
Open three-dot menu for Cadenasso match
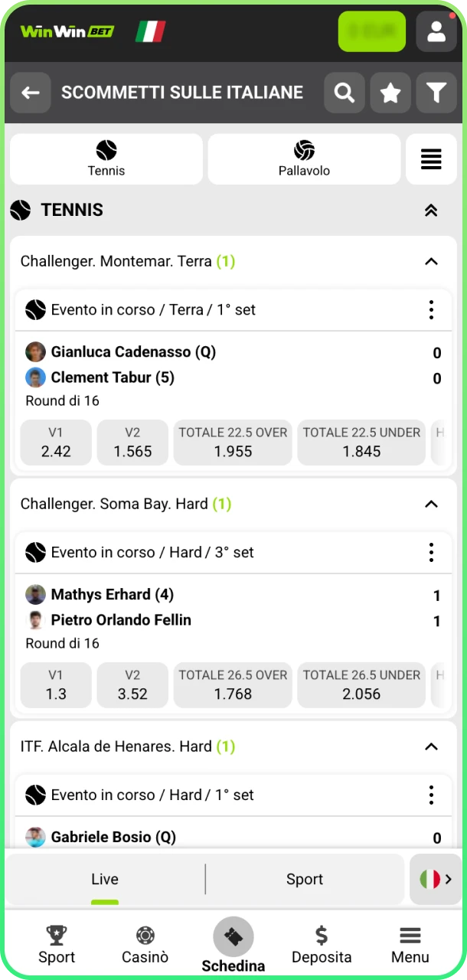[x=431, y=309]
